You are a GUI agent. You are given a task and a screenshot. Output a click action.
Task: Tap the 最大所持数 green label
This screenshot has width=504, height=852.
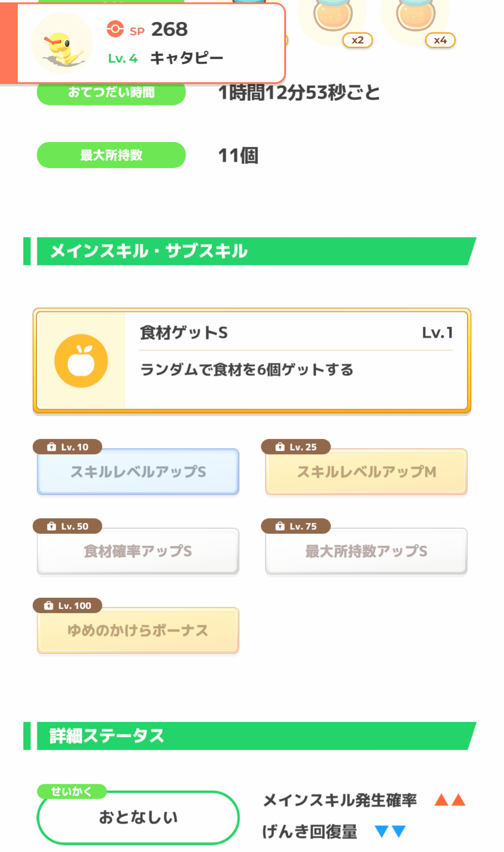[x=111, y=155]
